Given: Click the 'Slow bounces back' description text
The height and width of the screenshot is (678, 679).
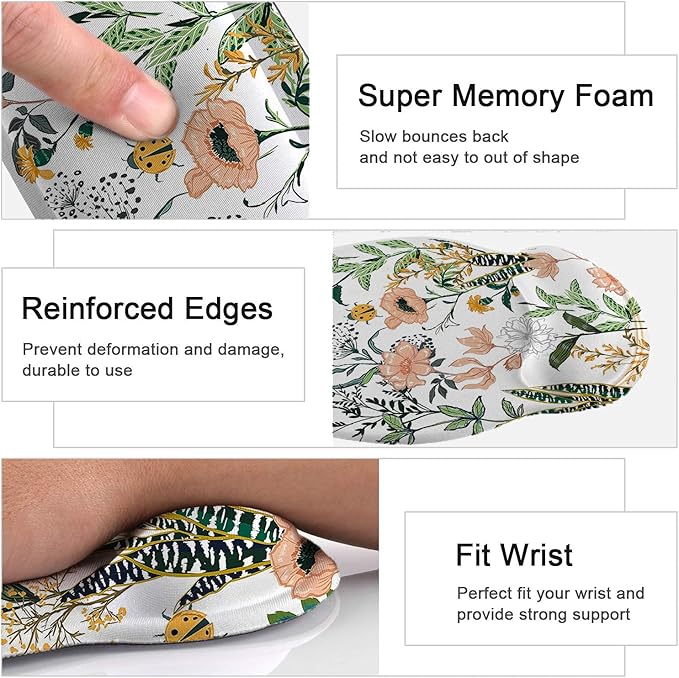Looking at the screenshot, I should pyautogui.click(x=433, y=136).
